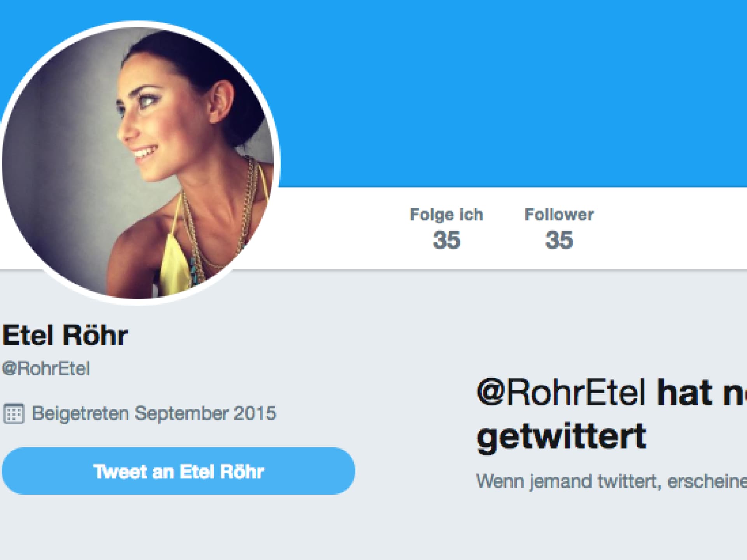Click the bold word getwittert

click(561, 437)
